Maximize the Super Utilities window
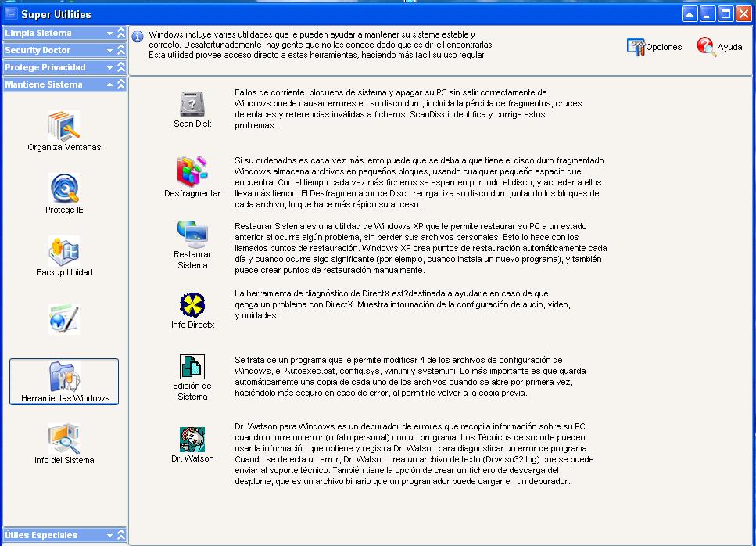 point(726,14)
